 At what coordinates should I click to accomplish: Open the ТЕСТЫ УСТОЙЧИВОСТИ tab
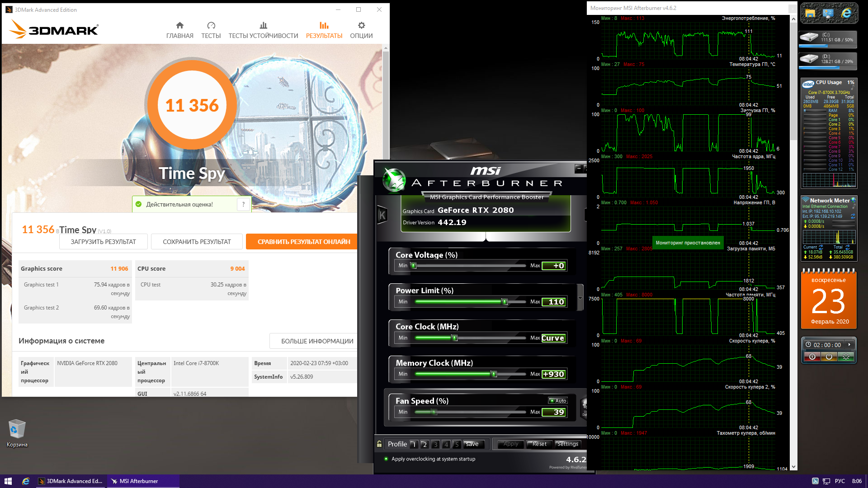tap(263, 30)
